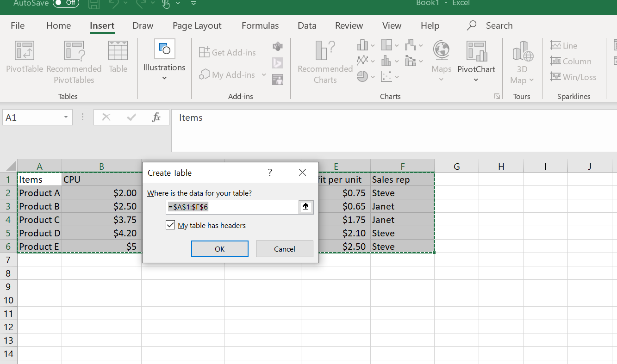Open the Formulas tab
This screenshot has height=364, width=617.
click(260, 26)
